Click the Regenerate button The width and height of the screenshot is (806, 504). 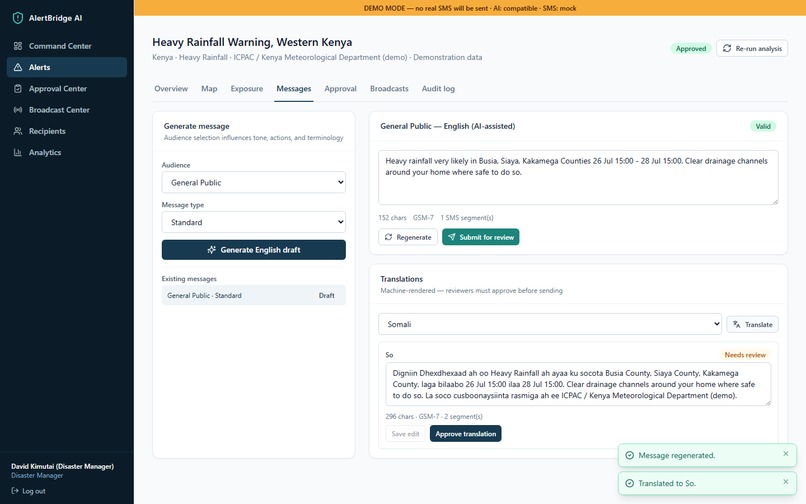(408, 237)
